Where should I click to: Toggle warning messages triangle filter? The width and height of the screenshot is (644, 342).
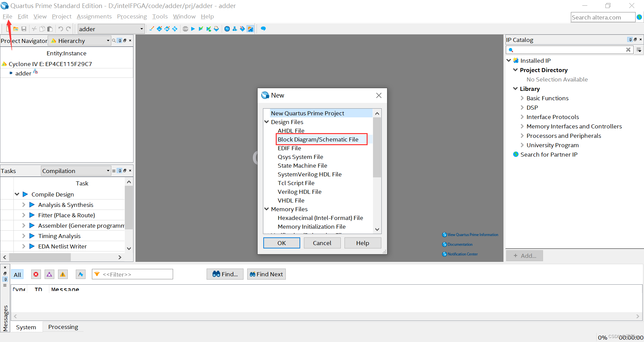click(x=63, y=274)
